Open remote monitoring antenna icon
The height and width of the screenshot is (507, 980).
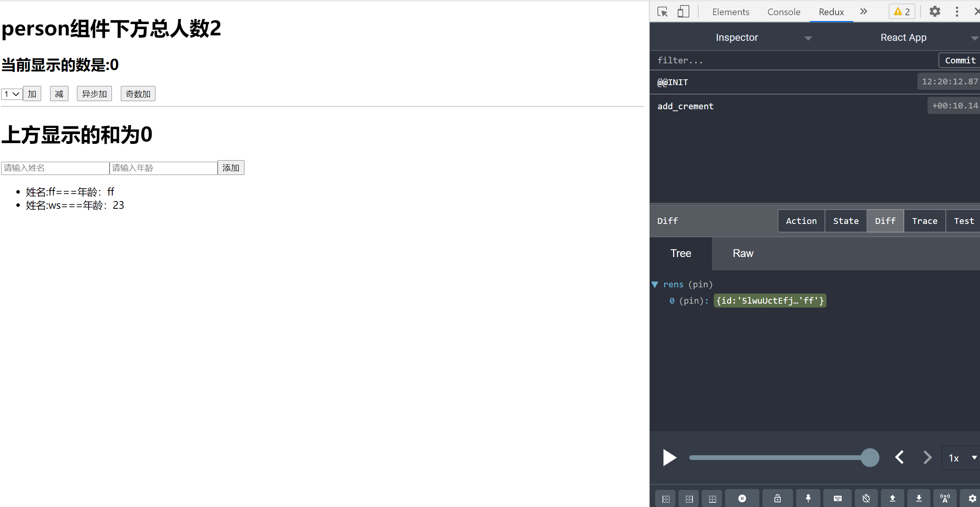pyautogui.click(x=945, y=498)
